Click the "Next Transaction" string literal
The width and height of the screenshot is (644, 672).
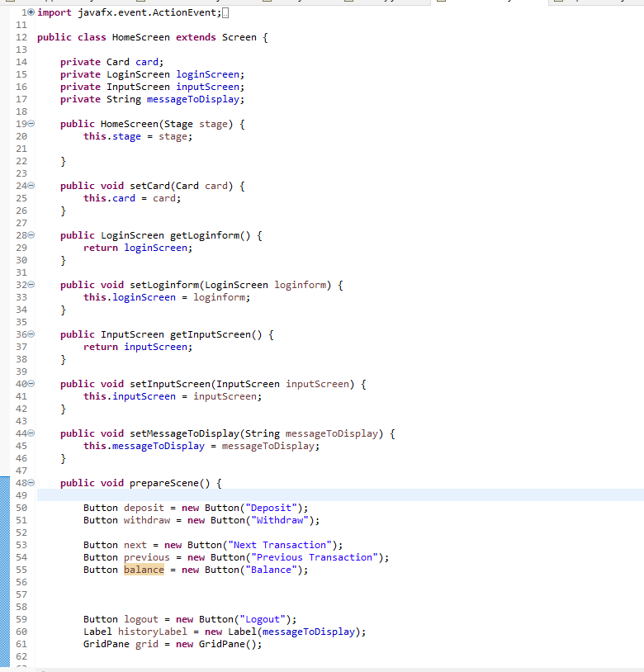pyautogui.click(x=280, y=545)
